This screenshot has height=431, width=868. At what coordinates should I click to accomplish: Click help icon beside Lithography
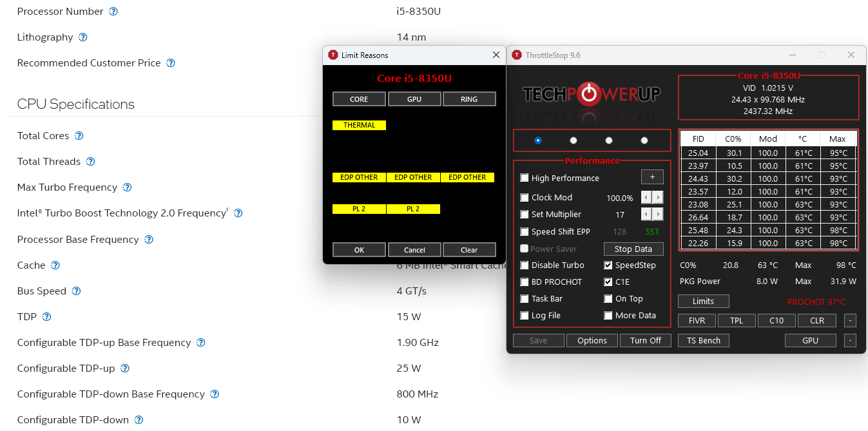point(82,37)
